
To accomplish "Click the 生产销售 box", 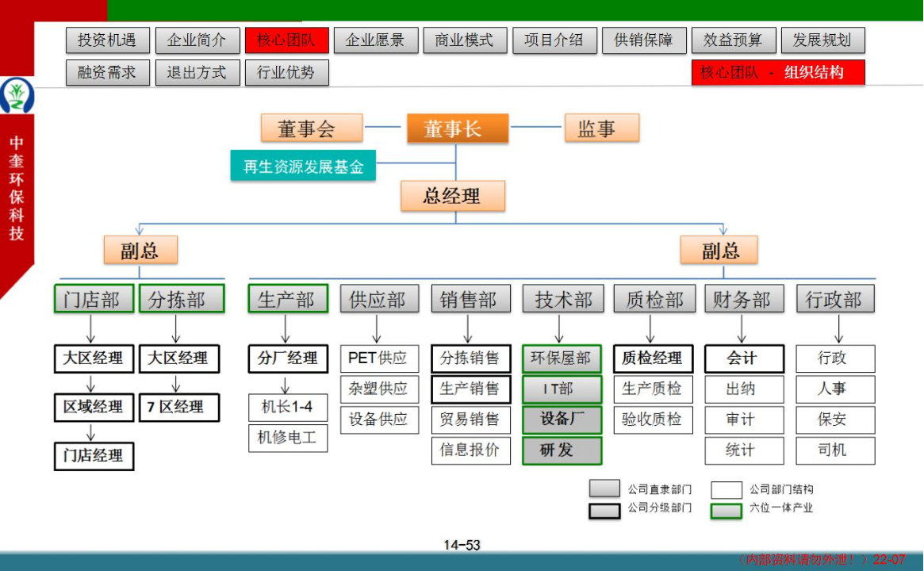I will click(471, 389).
